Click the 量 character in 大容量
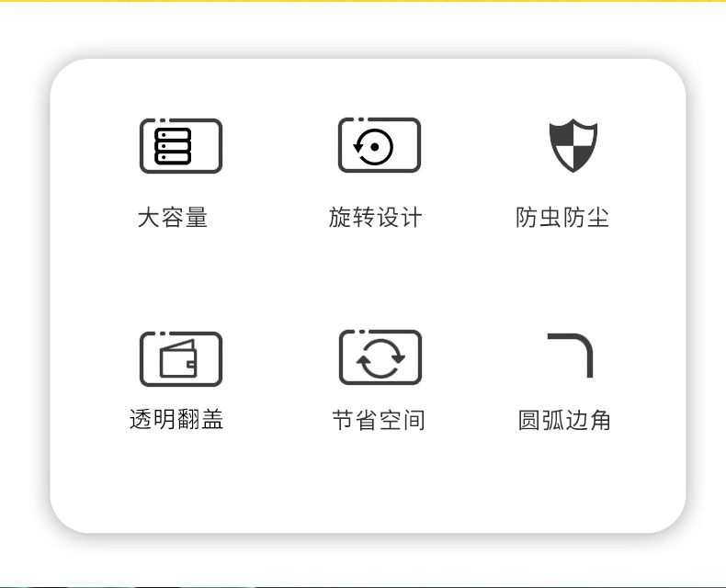Viewport: 726px width, 588px height. [197, 217]
